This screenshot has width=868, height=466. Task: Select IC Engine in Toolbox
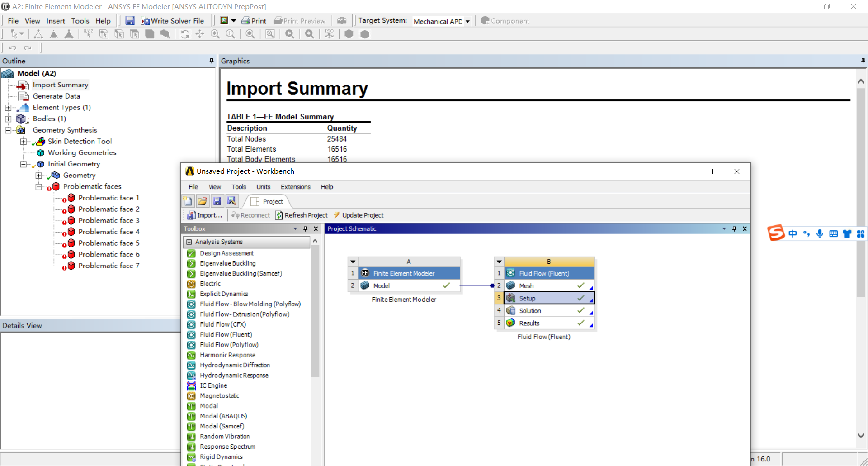pyautogui.click(x=213, y=385)
